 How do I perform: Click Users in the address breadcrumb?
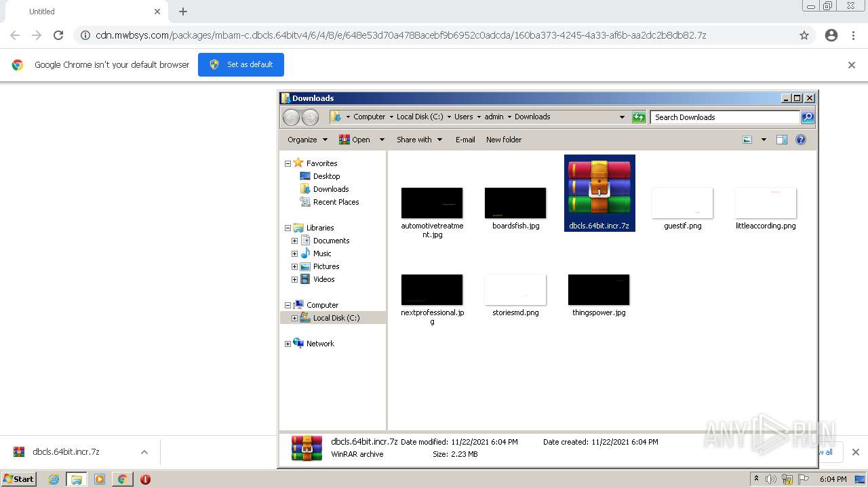[x=463, y=117]
